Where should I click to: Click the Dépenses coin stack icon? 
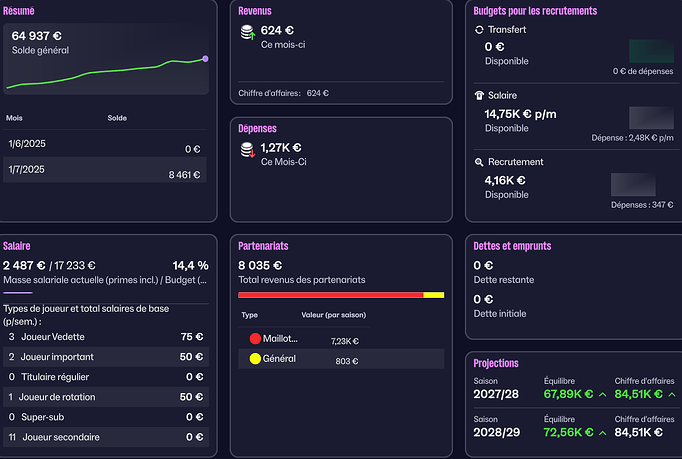[x=246, y=151]
